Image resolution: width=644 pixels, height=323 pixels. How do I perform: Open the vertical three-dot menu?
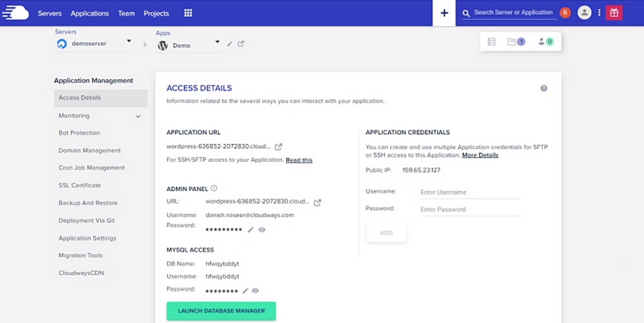[599, 13]
